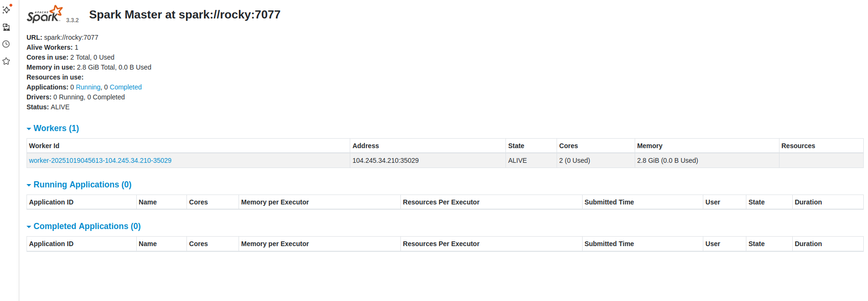Click the Apache Spark logo
868x301 pixels.
click(44, 14)
